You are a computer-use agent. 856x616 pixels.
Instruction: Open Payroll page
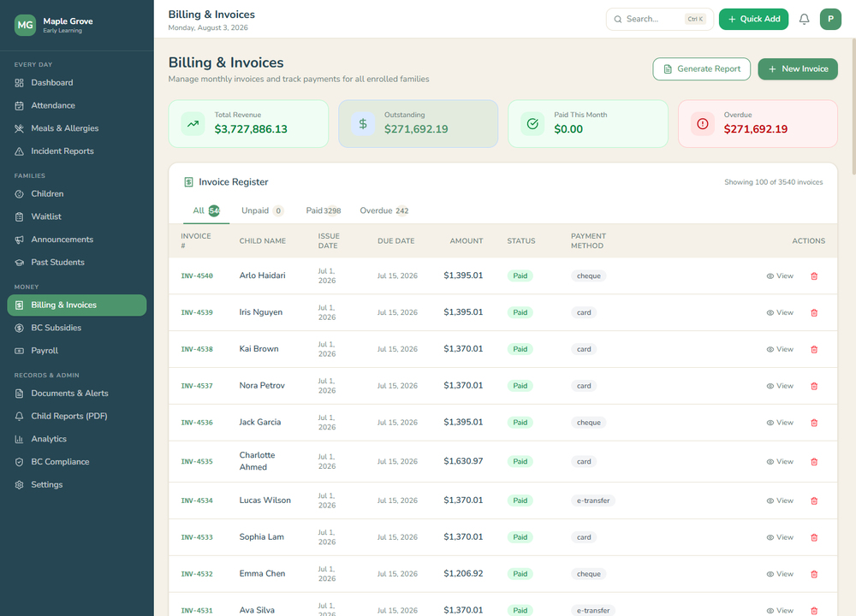pos(77,351)
